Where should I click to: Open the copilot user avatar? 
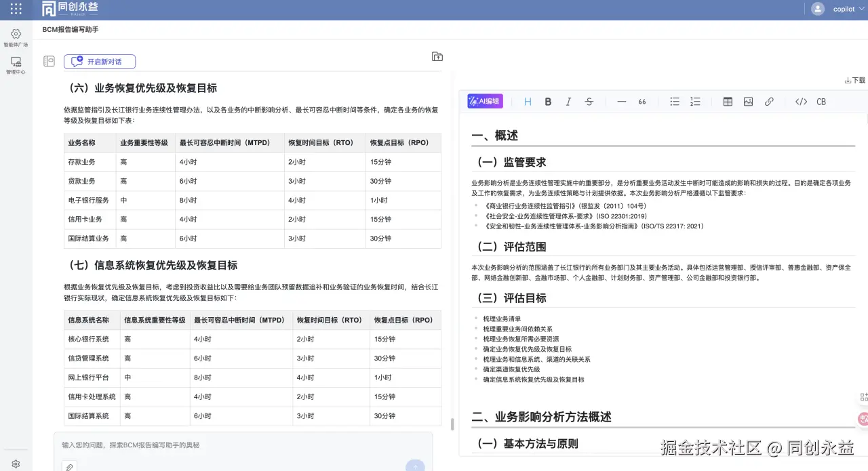point(818,9)
